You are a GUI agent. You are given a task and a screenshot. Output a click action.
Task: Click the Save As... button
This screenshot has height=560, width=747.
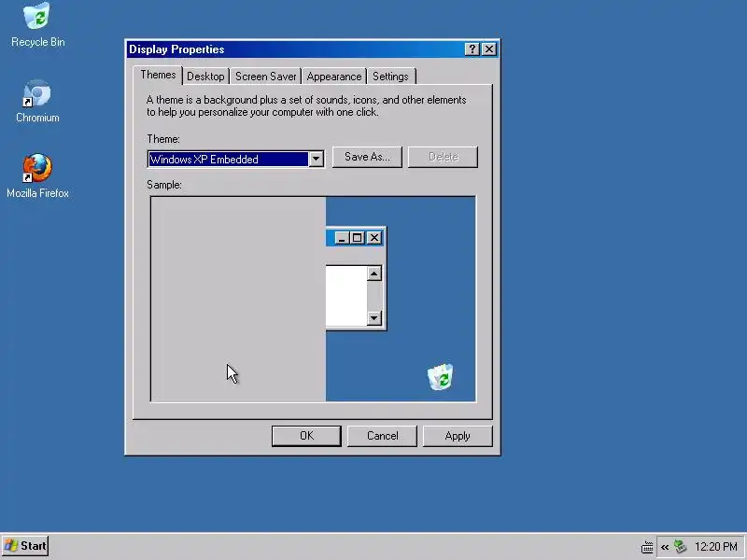click(x=367, y=157)
